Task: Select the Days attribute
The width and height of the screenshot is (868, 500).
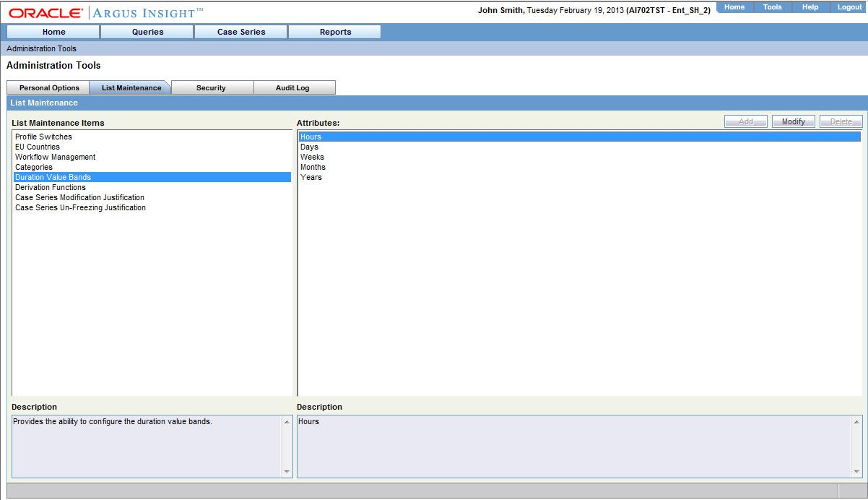Action: tap(579, 147)
